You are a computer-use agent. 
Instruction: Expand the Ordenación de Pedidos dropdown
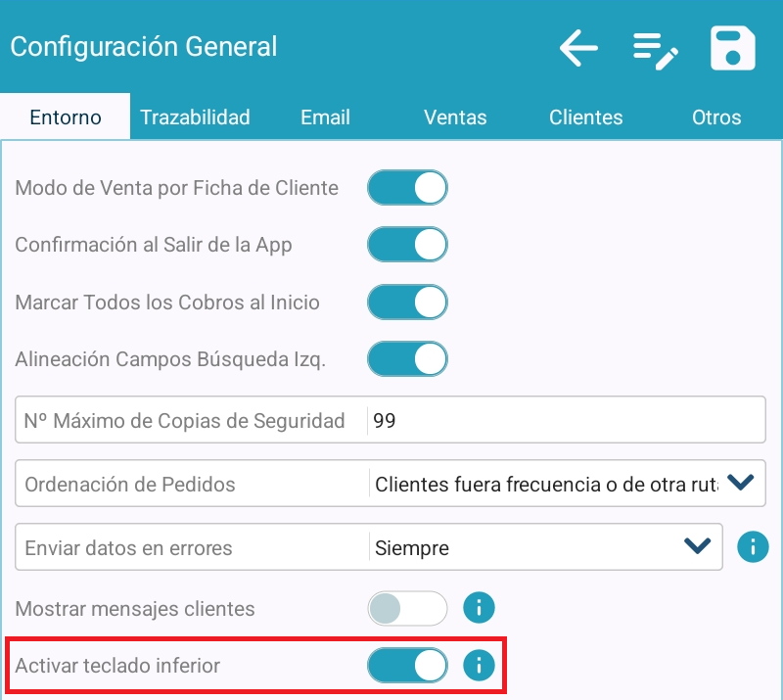click(x=741, y=482)
